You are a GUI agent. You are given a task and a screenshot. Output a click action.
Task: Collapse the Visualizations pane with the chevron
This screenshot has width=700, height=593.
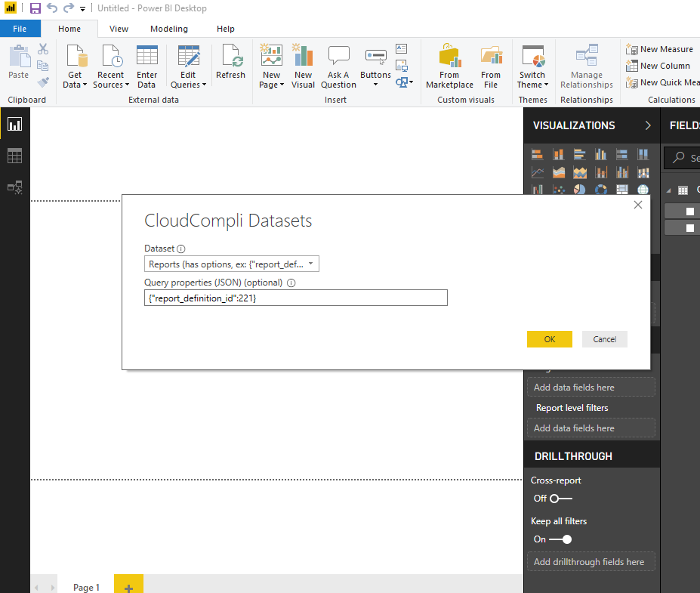648,125
